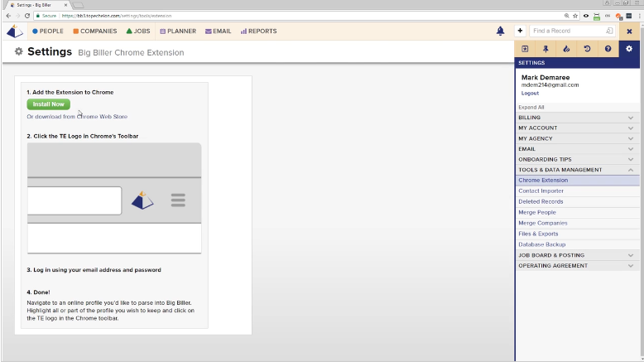This screenshot has height=362, width=644.
Task: Expand the Billing section
Action: point(578,118)
